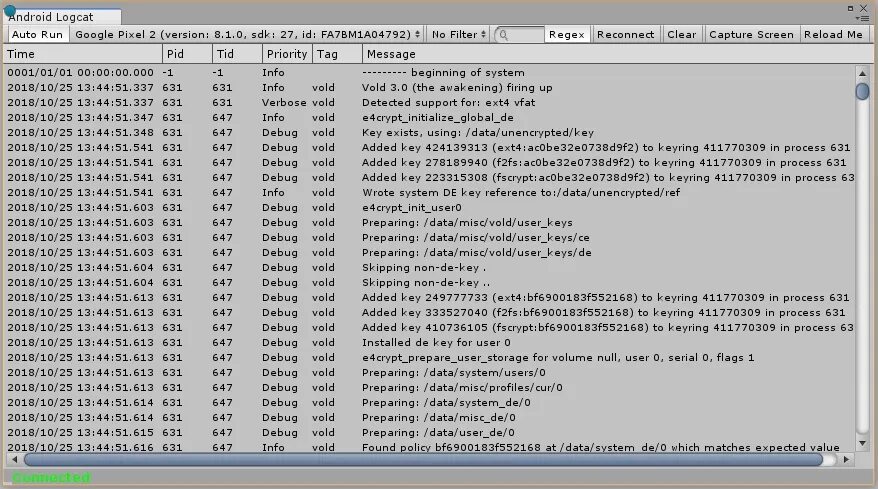This screenshot has width=878, height=489.
Task: Select 'Preparing: /data/user_de/0' row
Action: pyautogui.click(x=430, y=432)
